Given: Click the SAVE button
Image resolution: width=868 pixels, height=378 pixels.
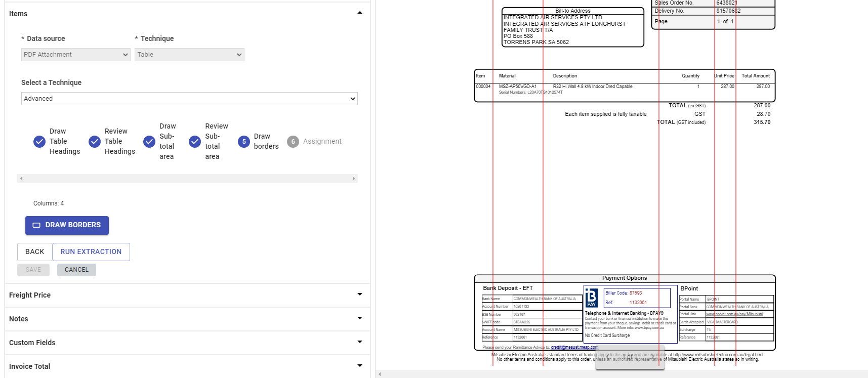Looking at the screenshot, I should [x=33, y=270].
